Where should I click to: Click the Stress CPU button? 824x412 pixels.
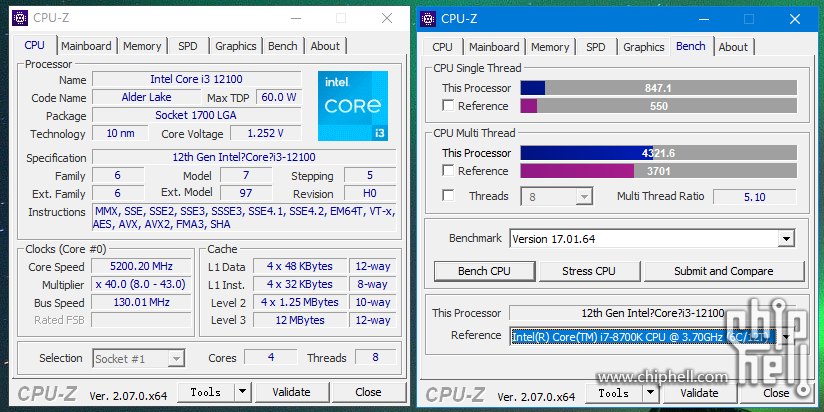[589, 271]
